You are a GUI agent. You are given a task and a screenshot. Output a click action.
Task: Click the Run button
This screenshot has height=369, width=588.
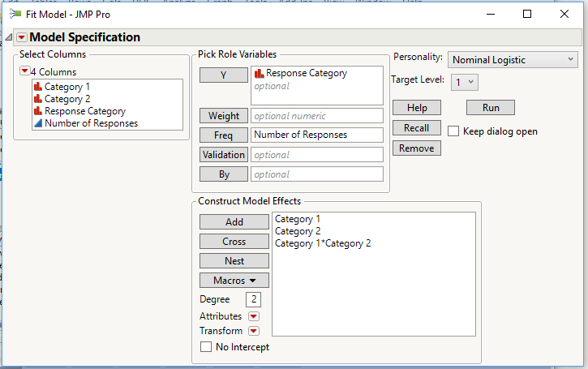point(490,108)
